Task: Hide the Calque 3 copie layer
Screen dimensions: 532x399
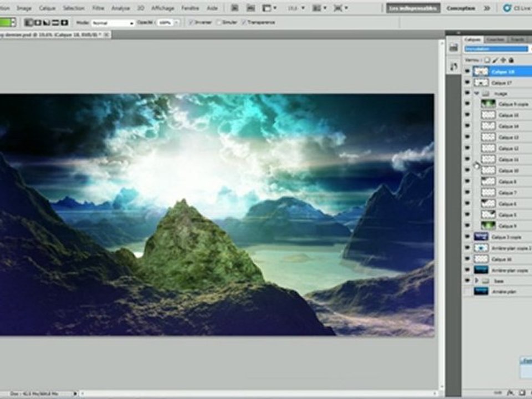Action: (x=467, y=237)
